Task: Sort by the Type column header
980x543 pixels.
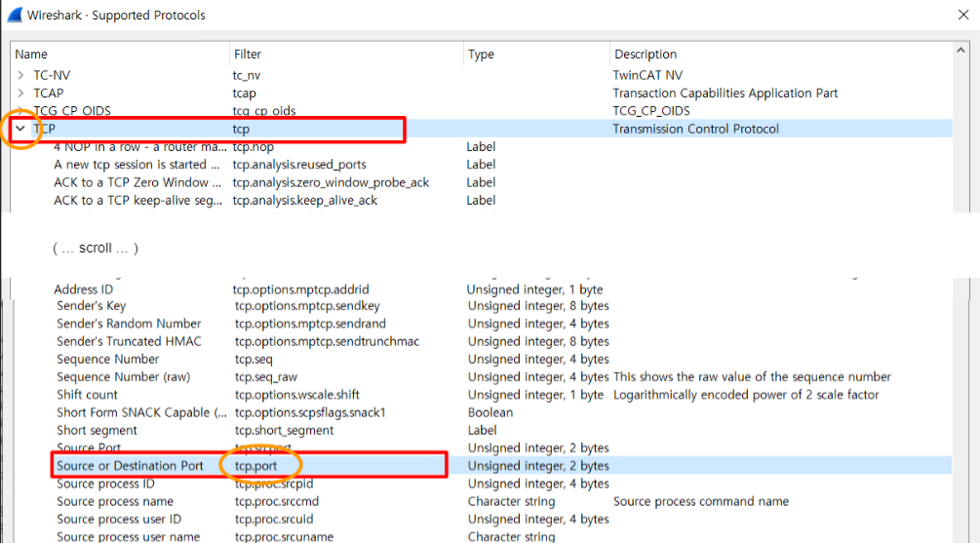Action: pyautogui.click(x=482, y=55)
